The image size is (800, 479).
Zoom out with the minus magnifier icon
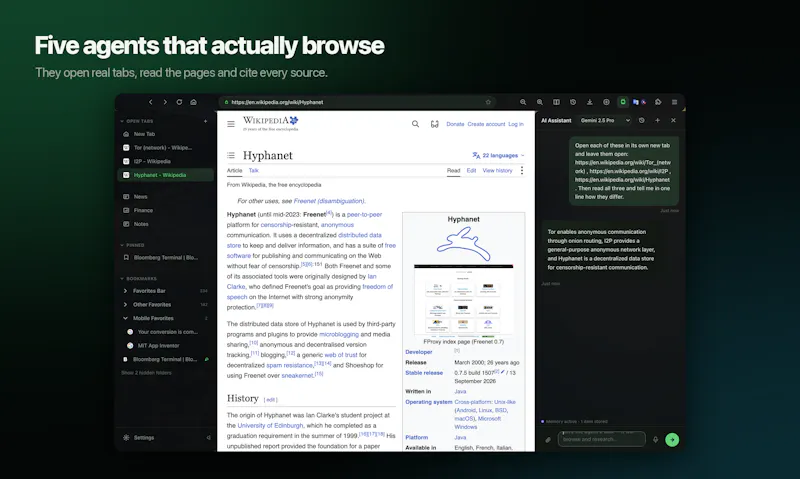523,102
